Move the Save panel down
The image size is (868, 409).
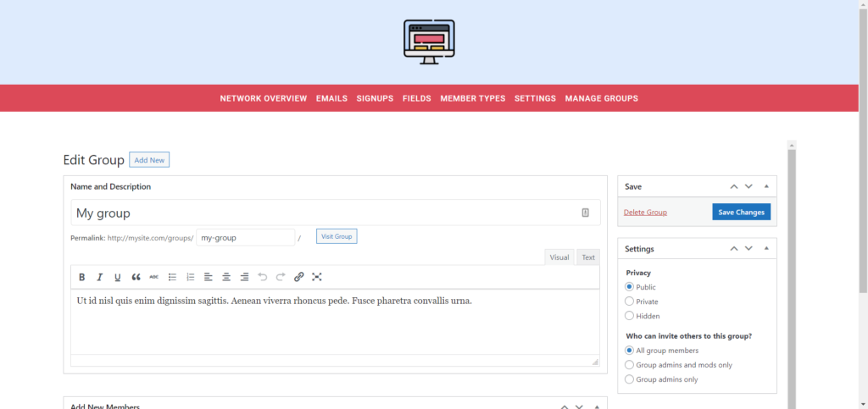(x=748, y=187)
